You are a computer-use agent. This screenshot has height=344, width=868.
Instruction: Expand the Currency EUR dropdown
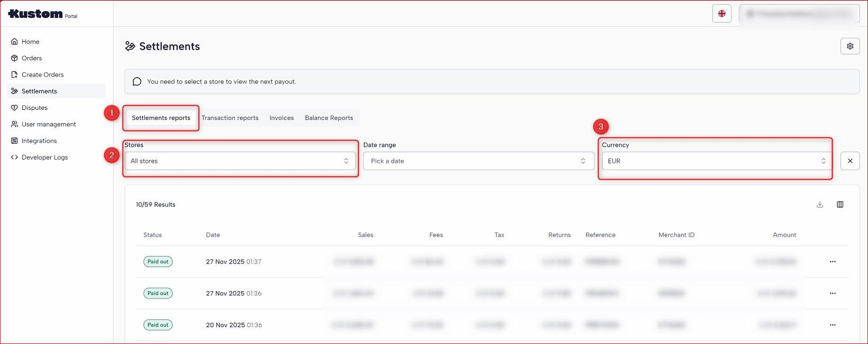pos(716,161)
